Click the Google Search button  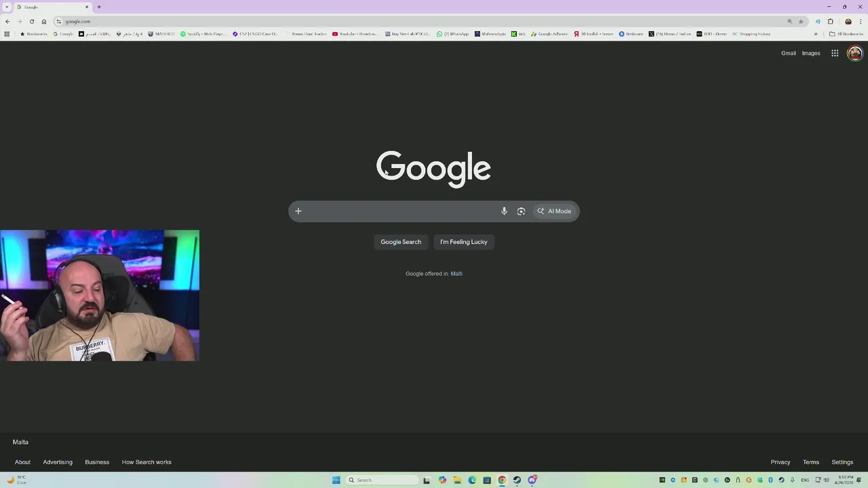pyautogui.click(x=401, y=242)
